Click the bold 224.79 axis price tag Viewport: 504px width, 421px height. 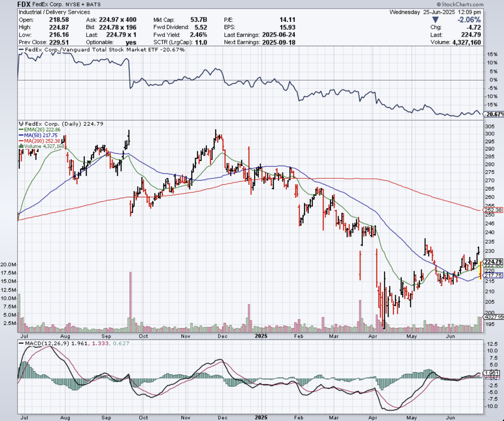pos(493,262)
